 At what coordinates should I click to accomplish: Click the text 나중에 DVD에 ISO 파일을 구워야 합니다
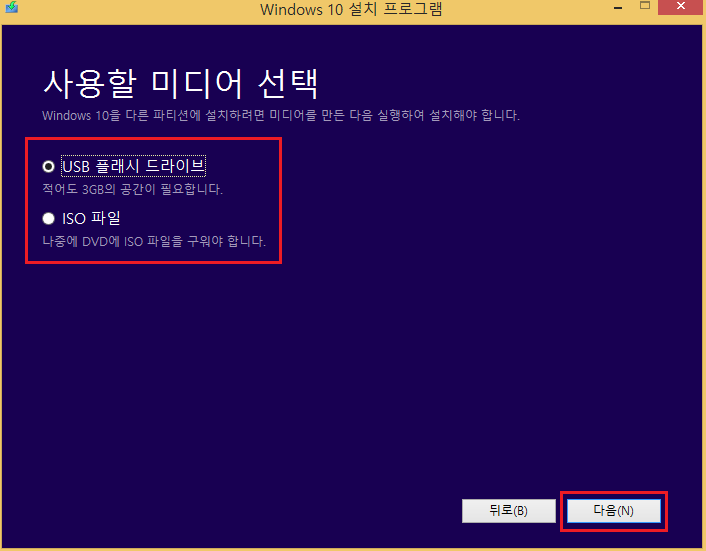coord(154,241)
